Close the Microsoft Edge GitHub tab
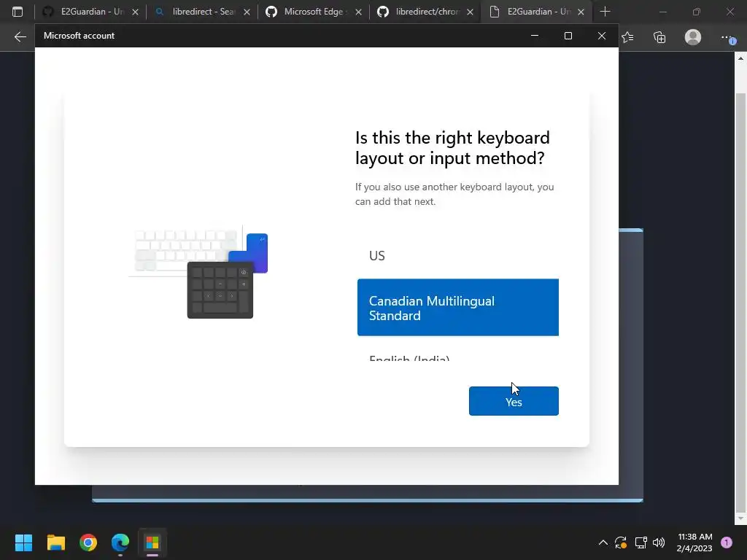 [359, 12]
